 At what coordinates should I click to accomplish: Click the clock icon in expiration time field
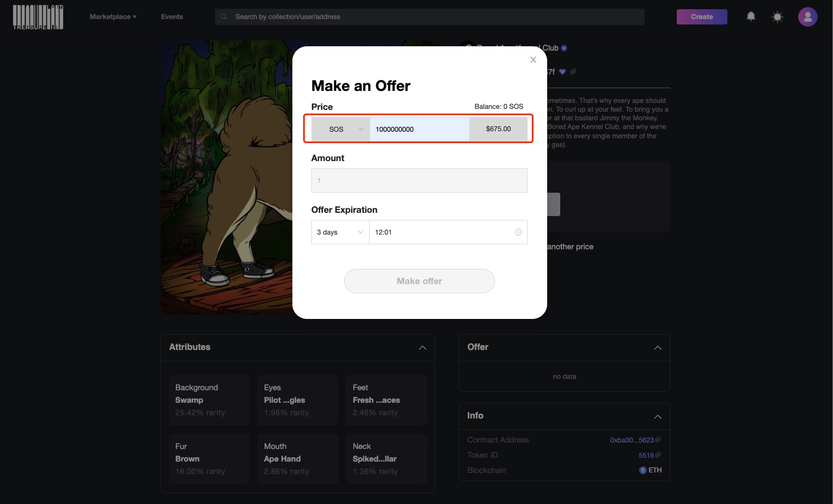[x=518, y=232]
